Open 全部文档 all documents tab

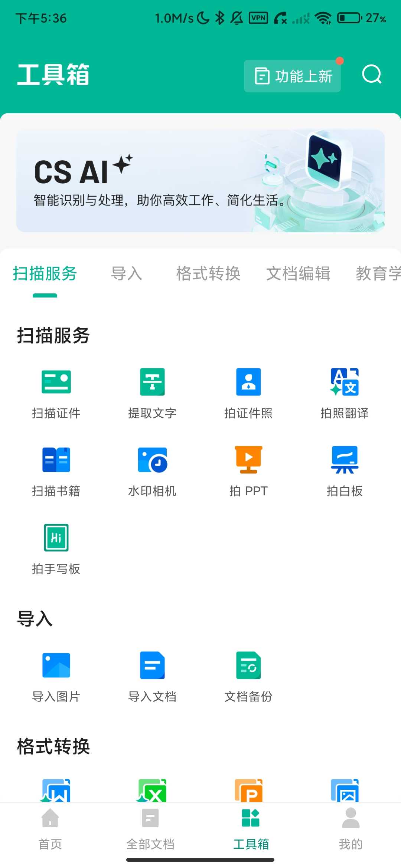point(150,829)
